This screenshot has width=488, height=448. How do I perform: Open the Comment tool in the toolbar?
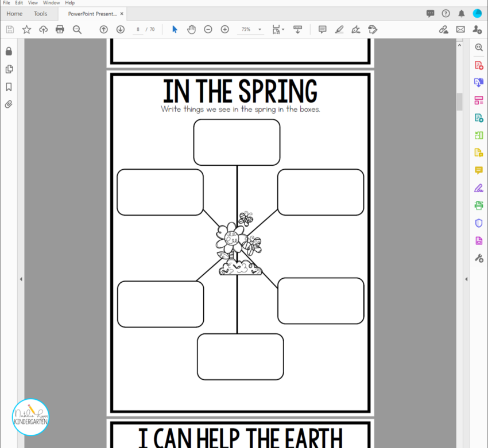[x=322, y=29]
